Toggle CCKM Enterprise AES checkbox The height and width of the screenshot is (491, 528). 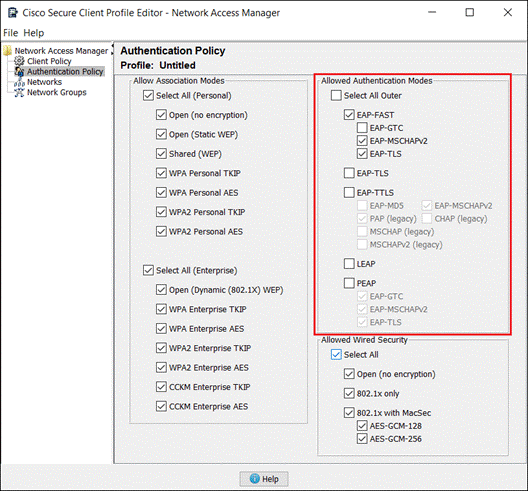161,406
